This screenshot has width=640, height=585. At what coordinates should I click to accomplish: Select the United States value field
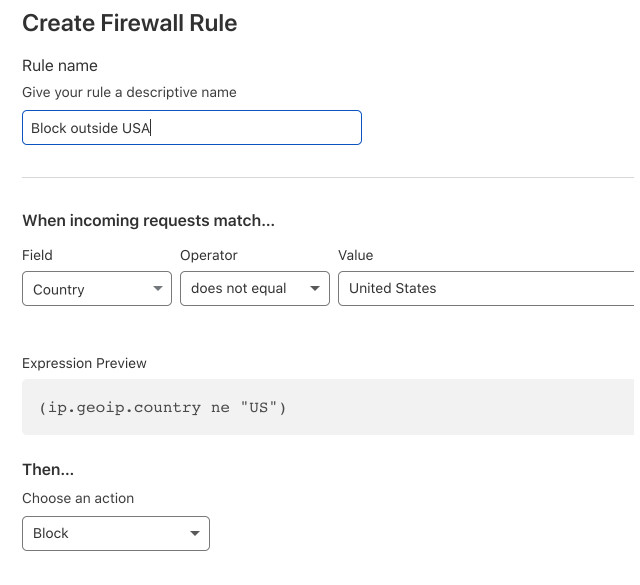click(486, 289)
